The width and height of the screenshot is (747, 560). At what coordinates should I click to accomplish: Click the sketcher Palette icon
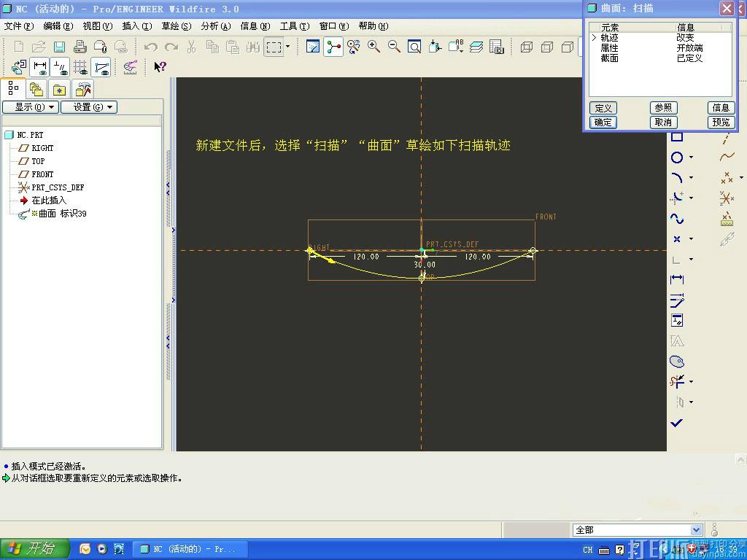click(677, 362)
